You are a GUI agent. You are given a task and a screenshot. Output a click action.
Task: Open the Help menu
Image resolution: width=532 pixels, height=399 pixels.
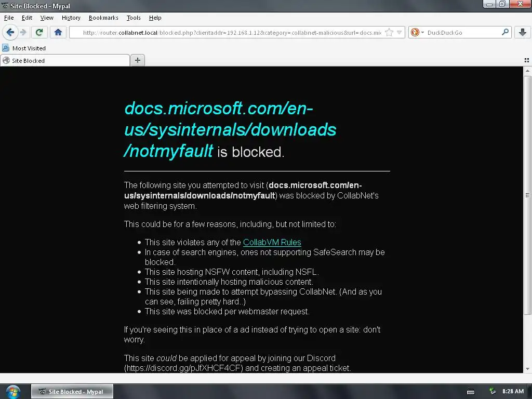click(x=155, y=18)
